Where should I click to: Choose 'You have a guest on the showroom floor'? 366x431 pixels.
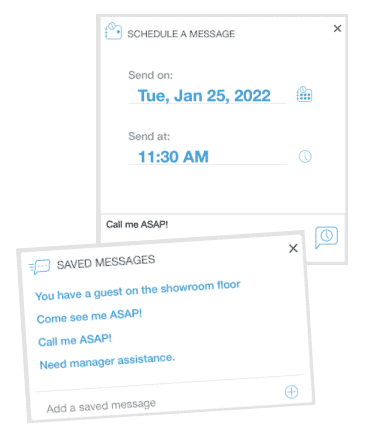coord(138,290)
